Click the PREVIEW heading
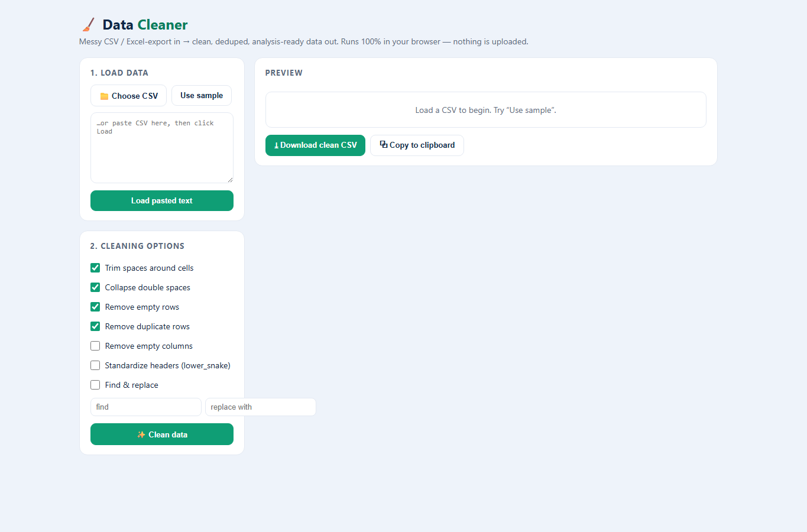Image resolution: width=807 pixels, height=532 pixels. click(x=284, y=73)
